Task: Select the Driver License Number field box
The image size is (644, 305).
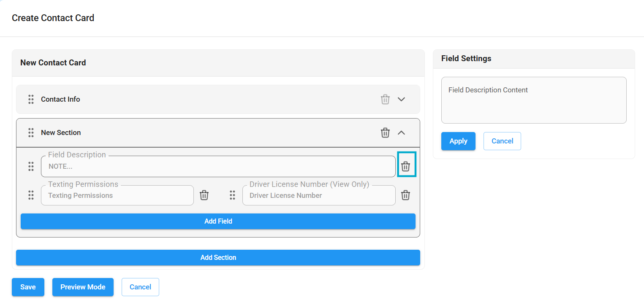Action: 319,195
